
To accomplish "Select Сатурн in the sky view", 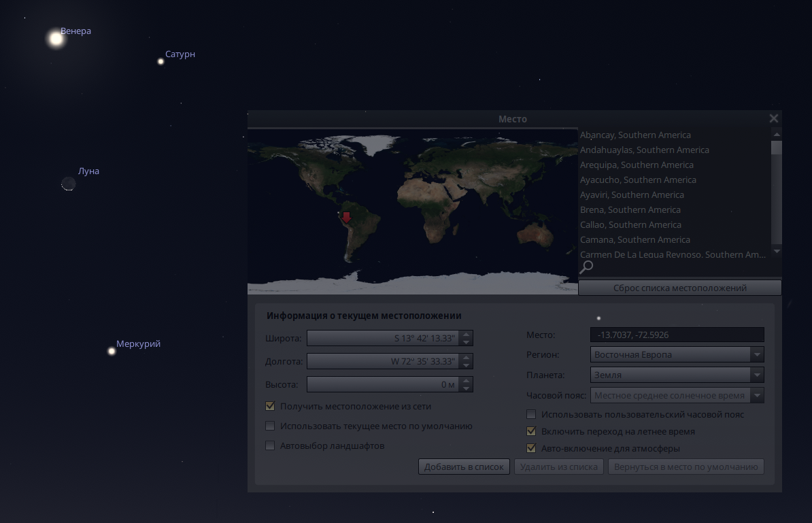I will tap(161, 61).
